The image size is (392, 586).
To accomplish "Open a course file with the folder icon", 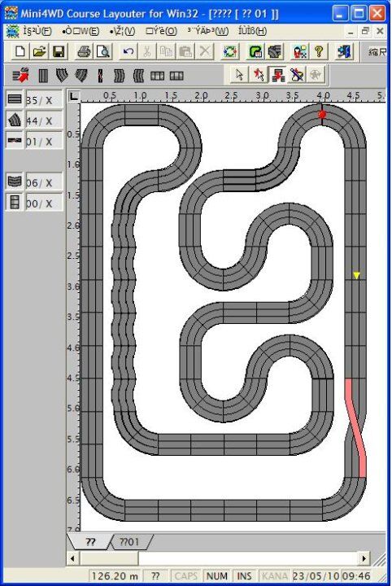I will pos(39,51).
